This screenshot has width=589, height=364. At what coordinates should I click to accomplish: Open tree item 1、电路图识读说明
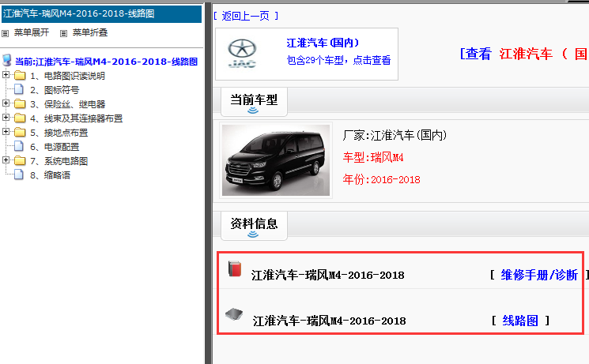pos(68,76)
